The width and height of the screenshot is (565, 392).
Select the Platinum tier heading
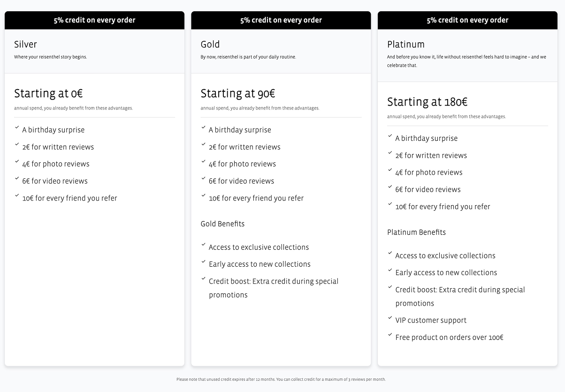[x=406, y=45]
